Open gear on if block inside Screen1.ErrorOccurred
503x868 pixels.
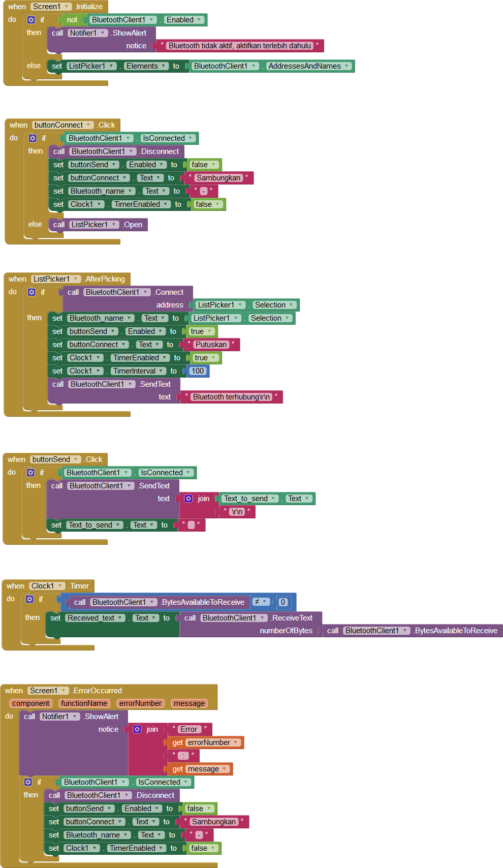point(28,782)
